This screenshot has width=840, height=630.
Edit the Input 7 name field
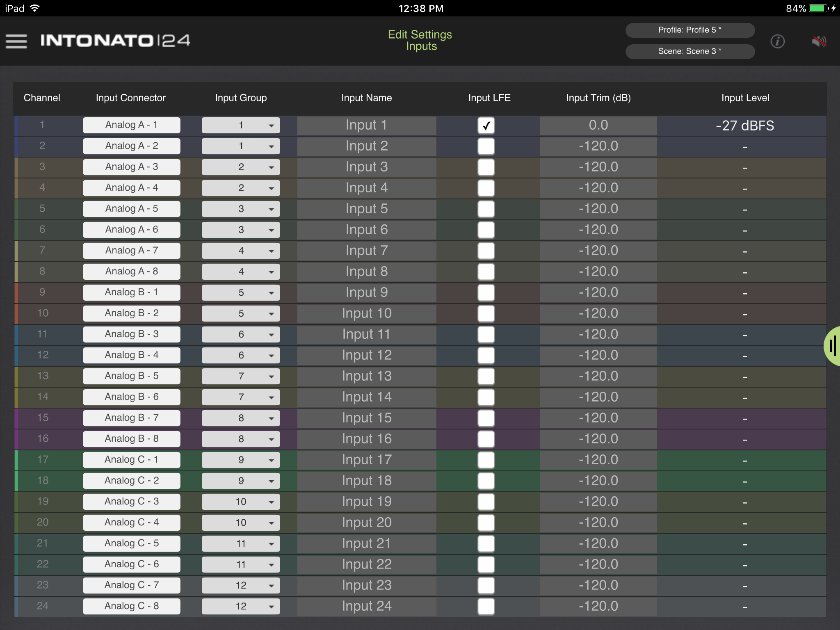367,251
